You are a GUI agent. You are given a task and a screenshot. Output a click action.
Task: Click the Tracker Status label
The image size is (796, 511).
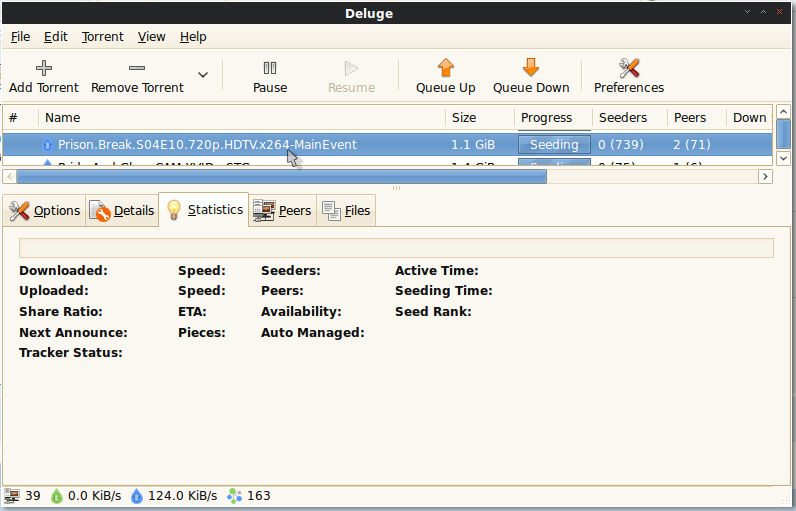pos(71,353)
